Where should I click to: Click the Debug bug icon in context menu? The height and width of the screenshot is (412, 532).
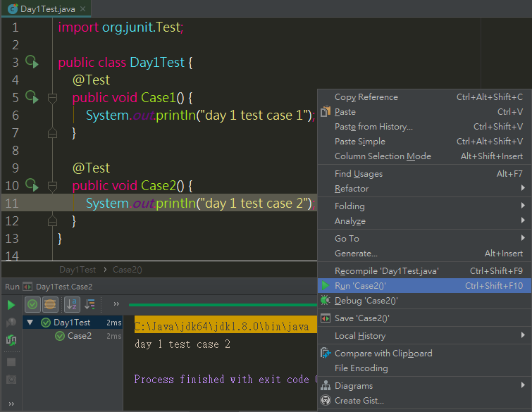click(x=325, y=301)
